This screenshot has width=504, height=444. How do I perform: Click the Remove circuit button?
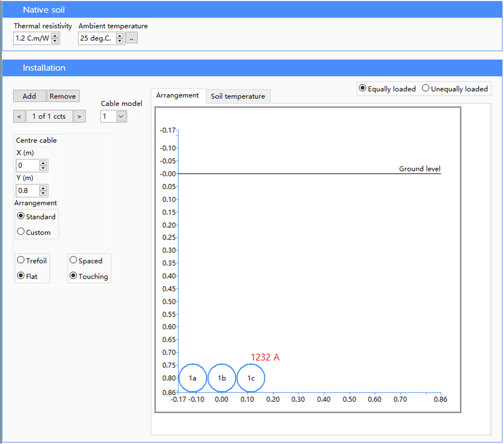[63, 96]
